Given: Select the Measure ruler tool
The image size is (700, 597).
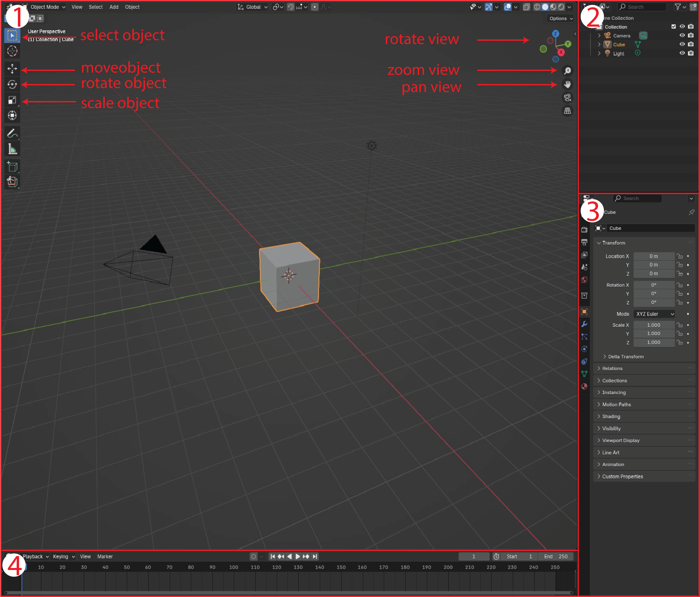Looking at the screenshot, I should (12, 149).
